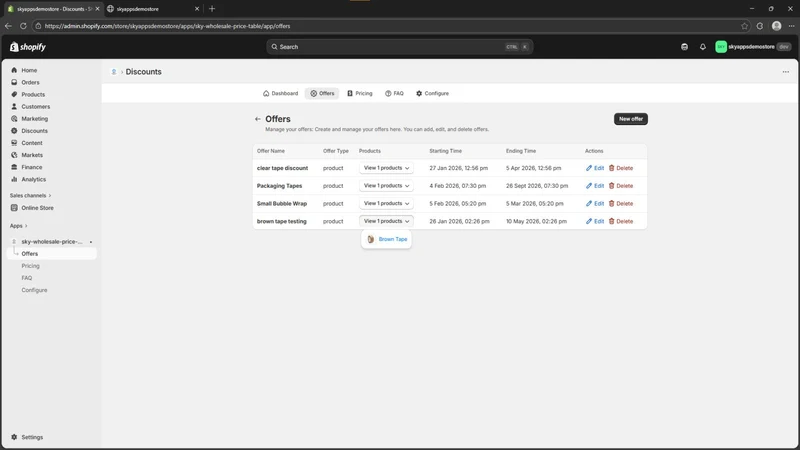The width and height of the screenshot is (800, 450).
Task: Edit the clear tape discount offer
Action: coord(595,168)
